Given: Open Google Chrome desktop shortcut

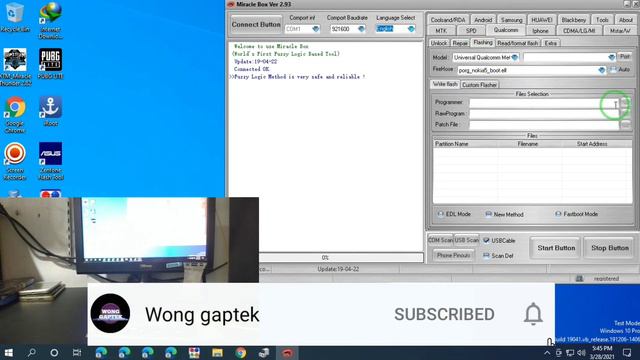Looking at the screenshot, I should pos(15,115).
